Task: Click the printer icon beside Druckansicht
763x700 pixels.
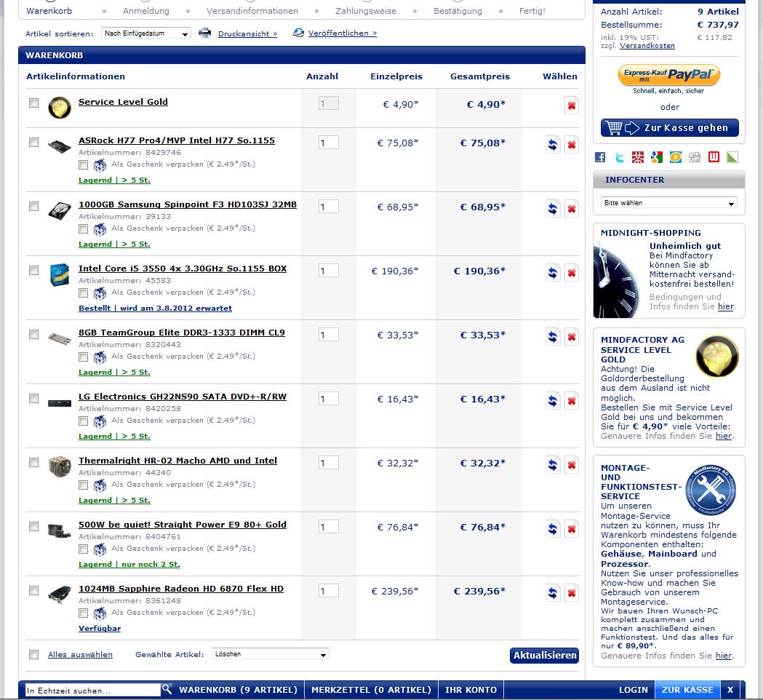Action: (205, 33)
